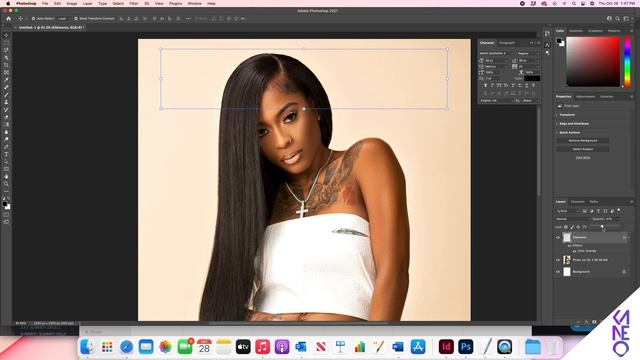Collapse the Quick Actions section
This screenshot has width=640, height=360.
pos(557,133)
